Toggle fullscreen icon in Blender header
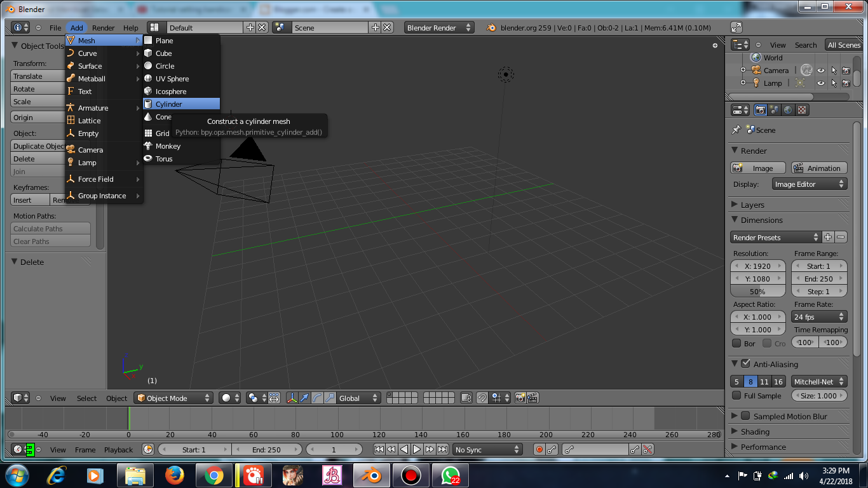Screen dimensions: 868x488 [736, 27]
